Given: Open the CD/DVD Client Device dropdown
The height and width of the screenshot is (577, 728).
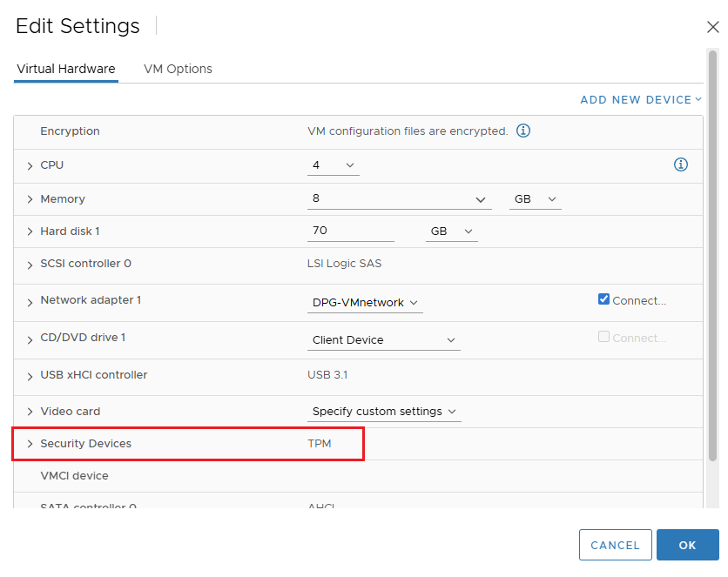Looking at the screenshot, I should 384,339.
